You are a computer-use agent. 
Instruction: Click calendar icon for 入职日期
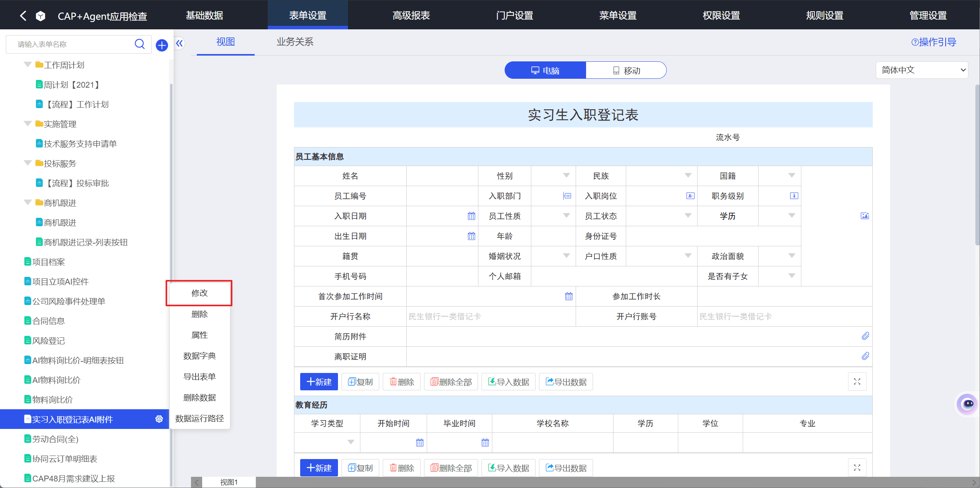[x=471, y=216]
